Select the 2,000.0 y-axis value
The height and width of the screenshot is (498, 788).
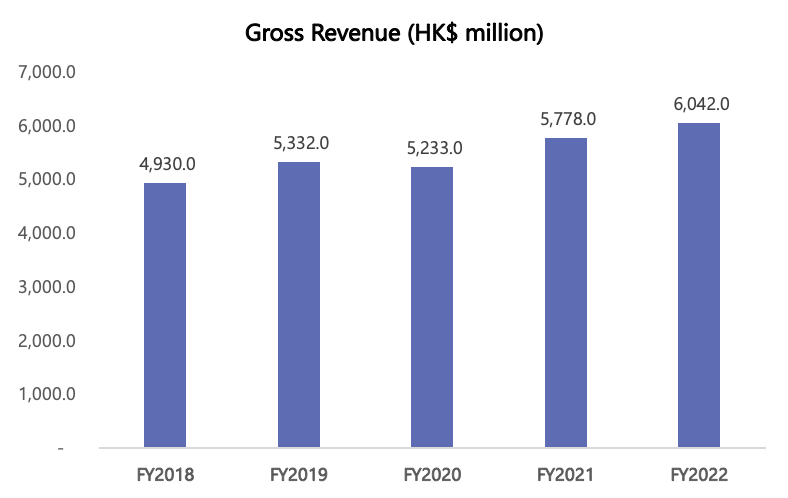point(47,341)
